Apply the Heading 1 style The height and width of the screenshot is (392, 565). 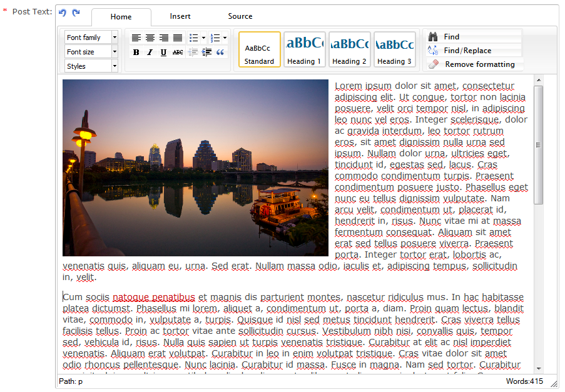point(305,49)
